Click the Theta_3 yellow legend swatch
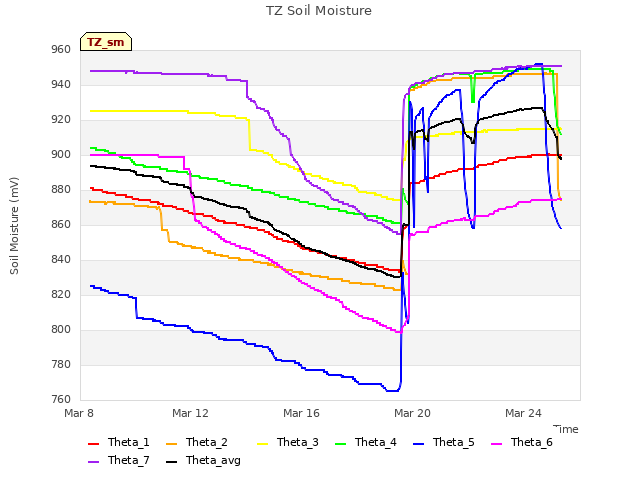 point(262,444)
